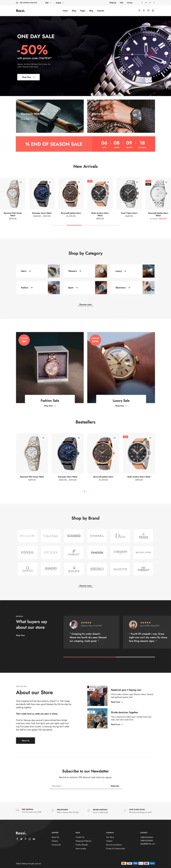This screenshot has height=868, width=171.
Task: Open the Pages navigation dropdown
Action: (x=83, y=11)
